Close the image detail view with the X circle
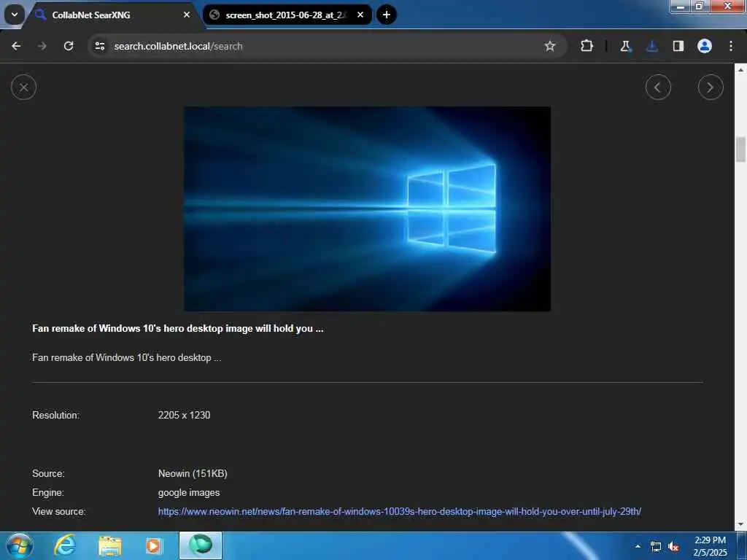Viewport: 747px width, 560px height. pyautogui.click(x=23, y=87)
